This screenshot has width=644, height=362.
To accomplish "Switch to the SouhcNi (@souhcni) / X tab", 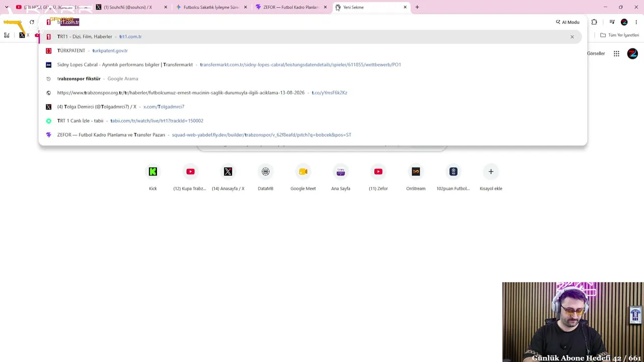I will pyautogui.click(x=131, y=7).
